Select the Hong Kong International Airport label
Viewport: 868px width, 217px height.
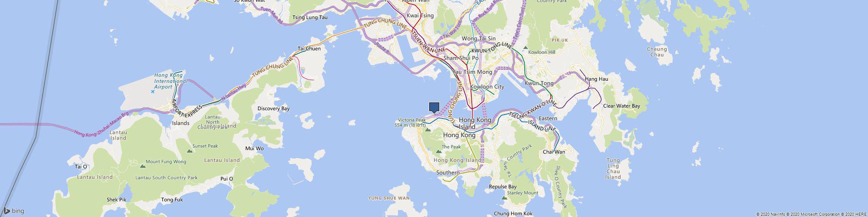[x=171, y=81]
